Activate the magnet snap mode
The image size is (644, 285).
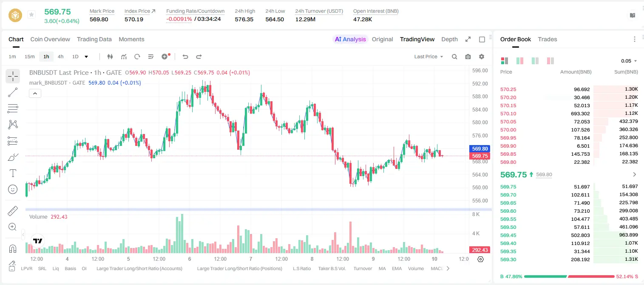[13, 249]
